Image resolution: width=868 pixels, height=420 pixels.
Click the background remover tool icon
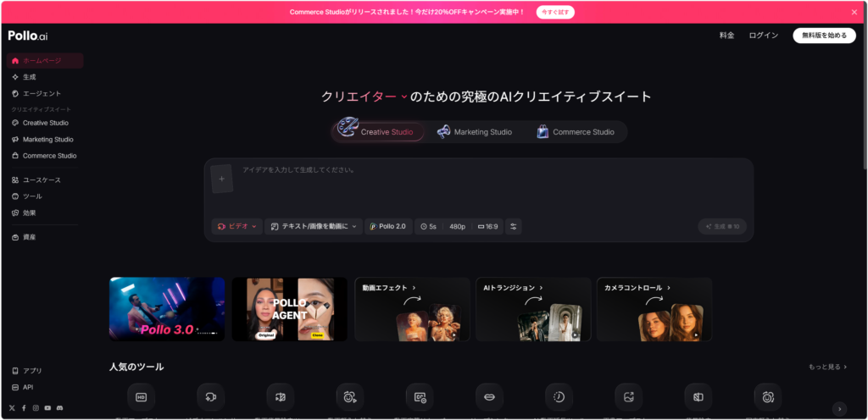[x=698, y=397]
